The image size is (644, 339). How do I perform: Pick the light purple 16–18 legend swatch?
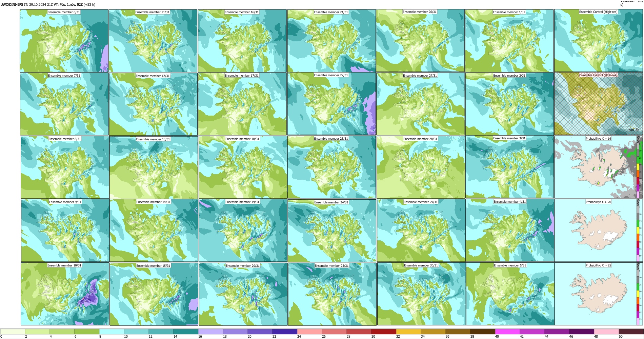click(210, 332)
